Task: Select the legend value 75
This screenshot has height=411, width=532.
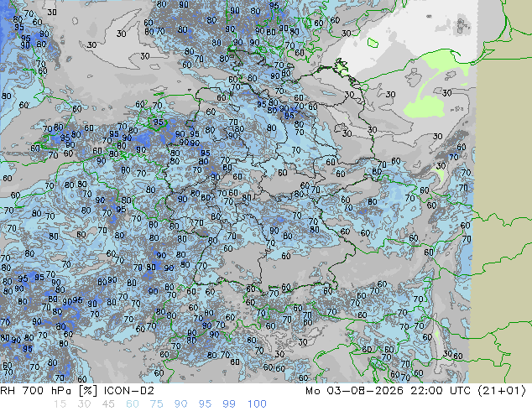Action: pos(156,404)
